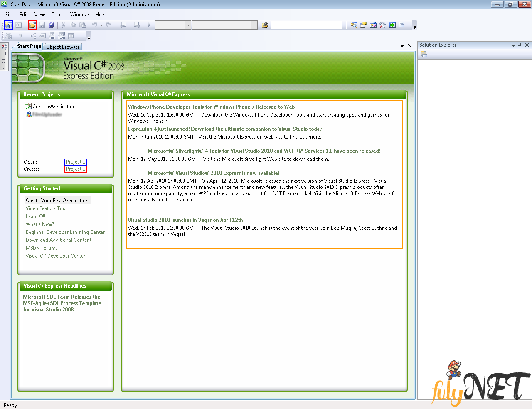Open the Edit menu
The height and width of the screenshot is (409, 532).
tap(24, 14)
